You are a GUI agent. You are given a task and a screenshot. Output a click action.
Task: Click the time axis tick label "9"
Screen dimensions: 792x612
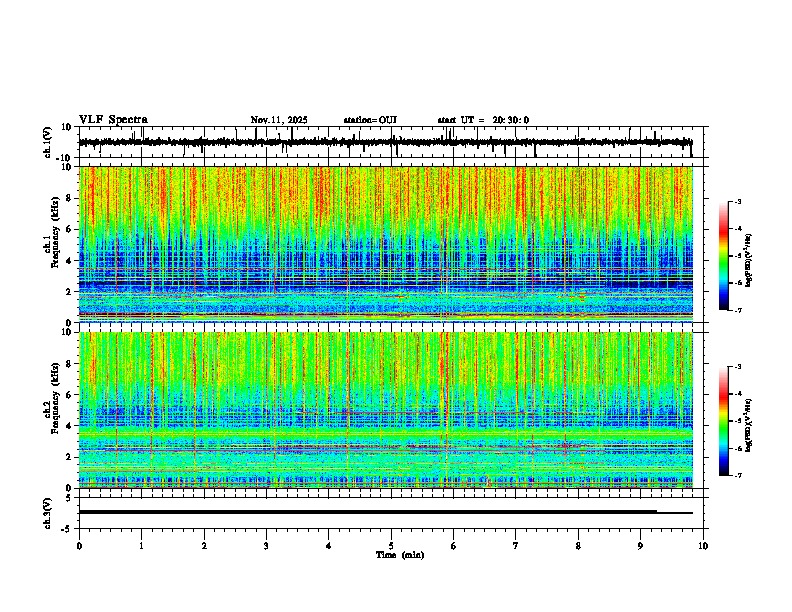[640, 546]
